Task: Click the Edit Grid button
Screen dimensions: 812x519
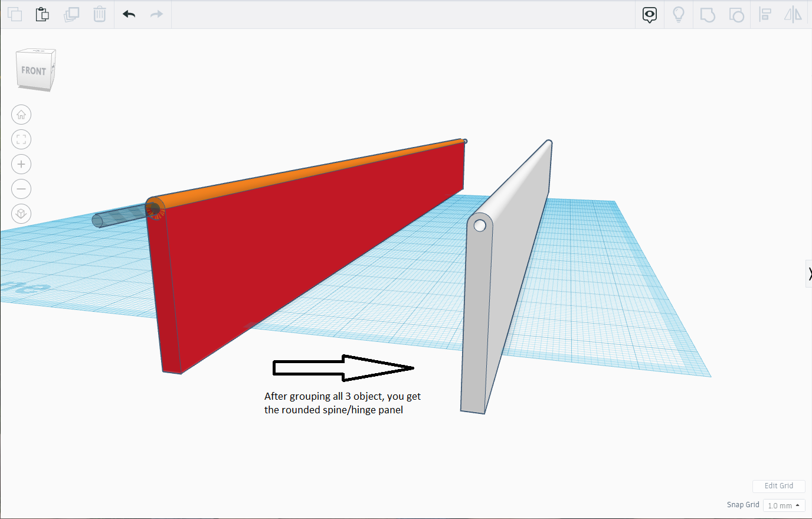Action: 779,486
